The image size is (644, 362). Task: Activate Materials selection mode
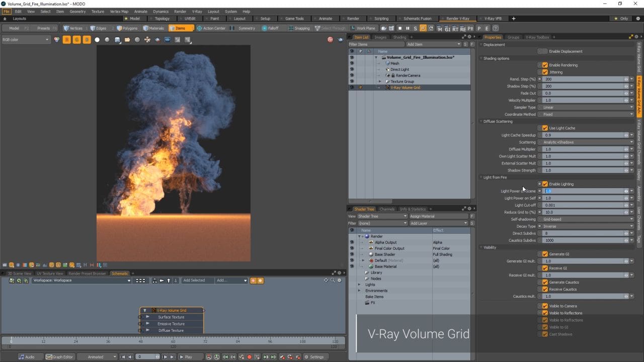click(x=154, y=28)
